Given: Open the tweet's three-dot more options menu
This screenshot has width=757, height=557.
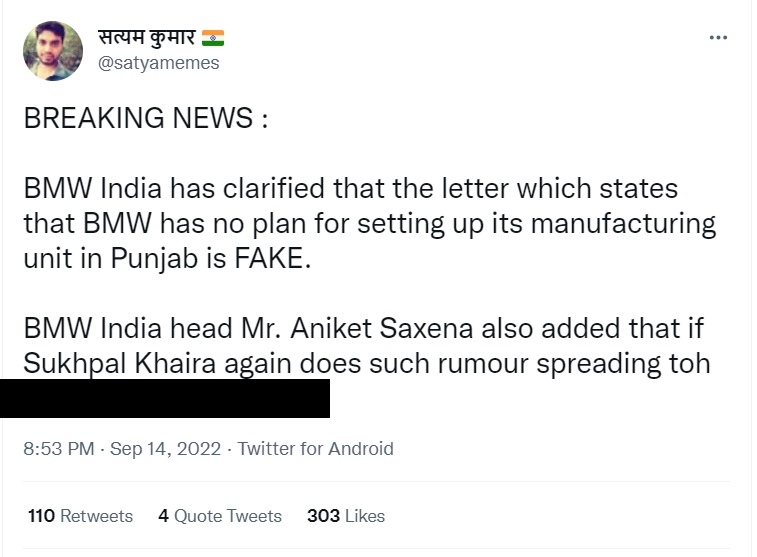Looking at the screenshot, I should pos(718,37).
